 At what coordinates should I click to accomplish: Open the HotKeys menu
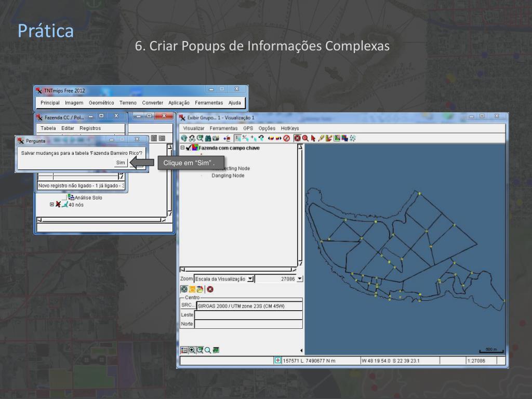point(290,128)
